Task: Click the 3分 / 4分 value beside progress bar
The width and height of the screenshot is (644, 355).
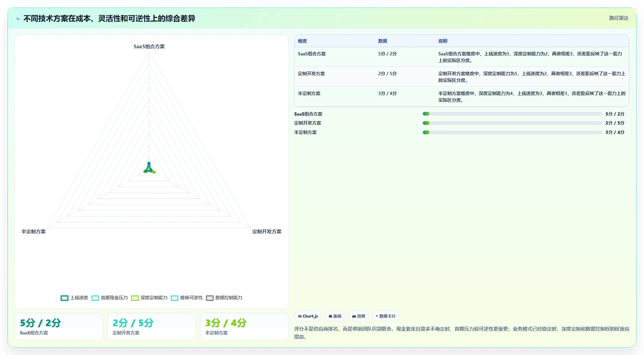Action: pyautogui.click(x=615, y=132)
